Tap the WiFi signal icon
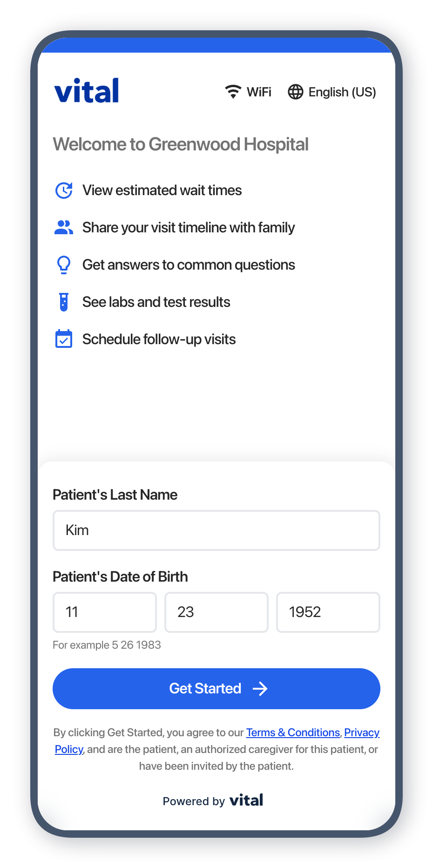The image size is (433, 868). tap(233, 92)
